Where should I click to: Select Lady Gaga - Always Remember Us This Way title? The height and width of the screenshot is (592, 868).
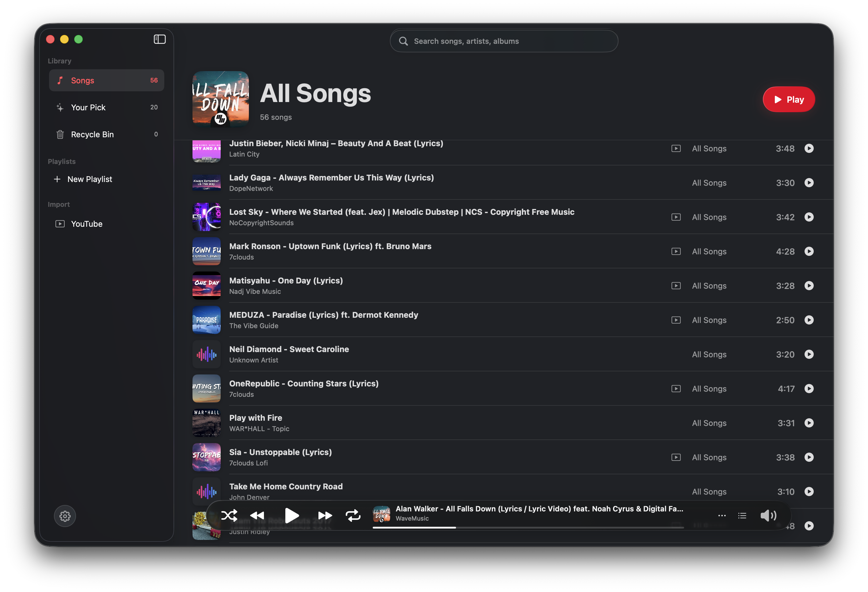pyautogui.click(x=331, y=178)
